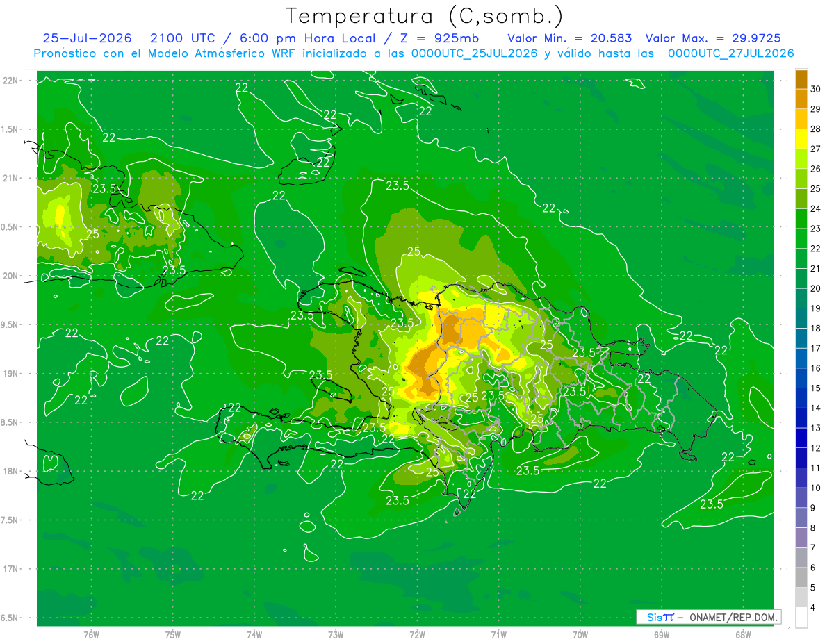
Task: Click the '71W' longitude axis label
Action: pos(498,635)
